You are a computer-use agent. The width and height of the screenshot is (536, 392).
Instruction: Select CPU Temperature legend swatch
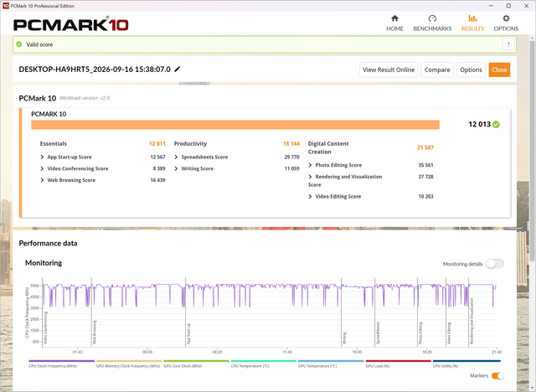point(264,361)
